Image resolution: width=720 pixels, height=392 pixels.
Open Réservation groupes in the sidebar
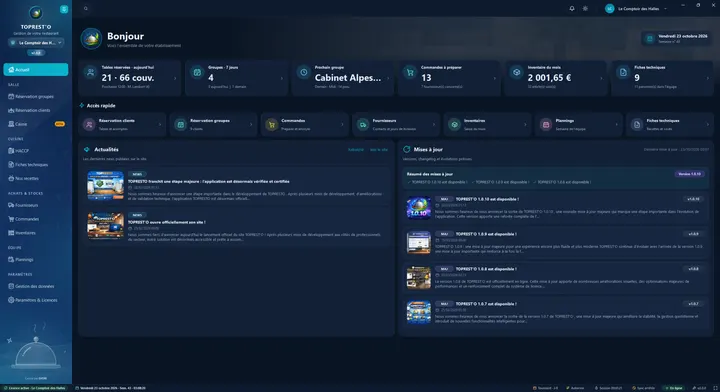click(36, 96)
